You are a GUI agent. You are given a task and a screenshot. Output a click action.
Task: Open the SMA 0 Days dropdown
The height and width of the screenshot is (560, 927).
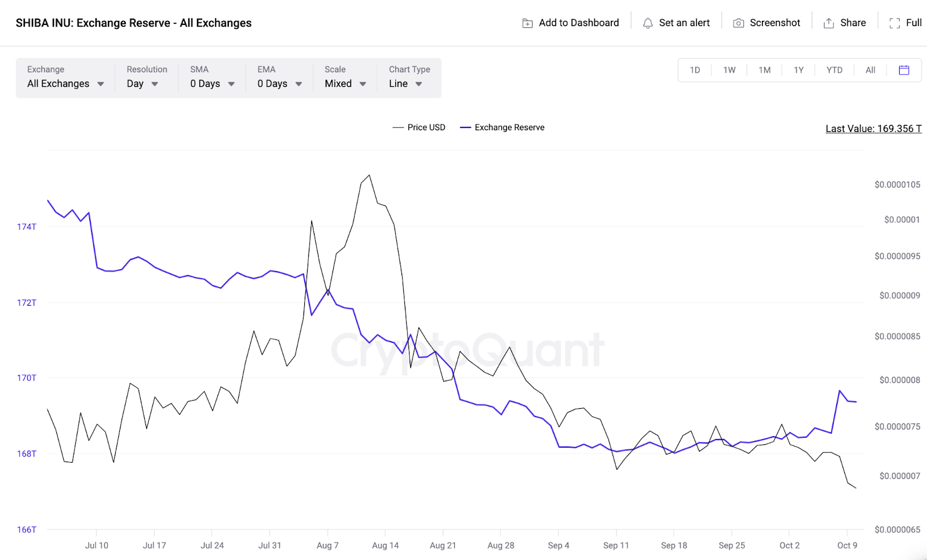coord(212,83)
